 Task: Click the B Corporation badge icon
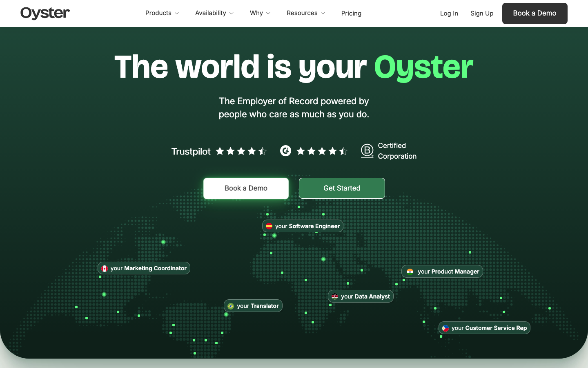click(367, 151)
